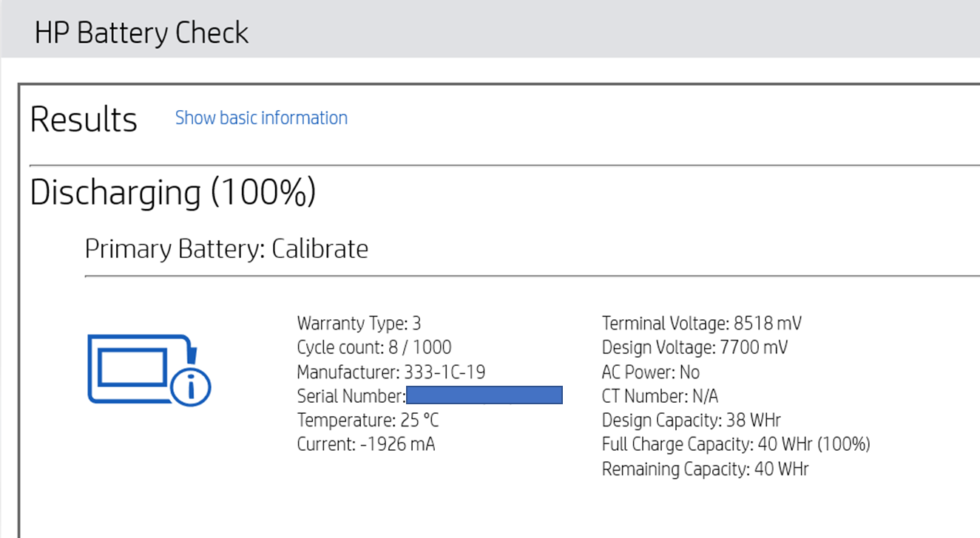Screen dimensions: 980x538
Task: Open the "Show basic information" link
Action: tap(261, 118)
